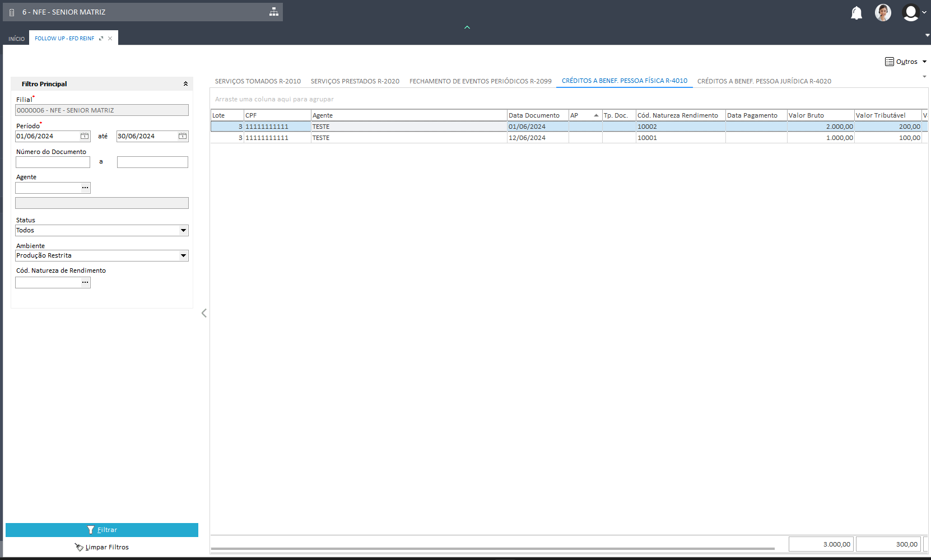The image size is (931, 560).
Task: Sort by the Data Documento column header
Action: [538, 115]
